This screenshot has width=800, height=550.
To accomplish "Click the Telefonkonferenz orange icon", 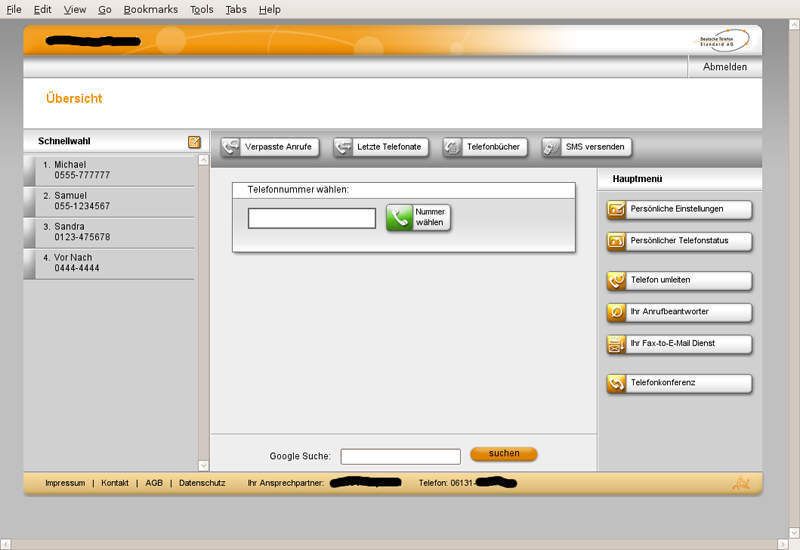I will click(x=616, y=383).
